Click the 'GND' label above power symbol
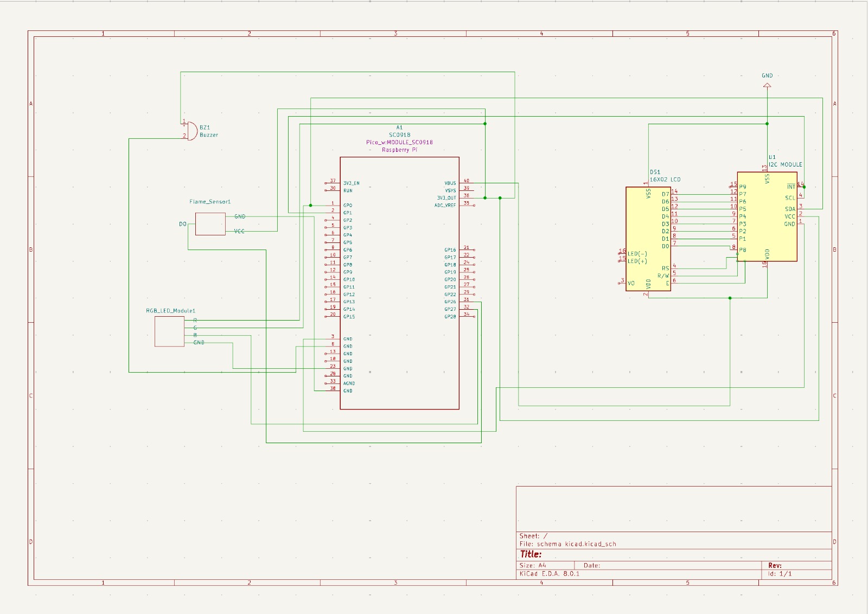 [767, 75]
